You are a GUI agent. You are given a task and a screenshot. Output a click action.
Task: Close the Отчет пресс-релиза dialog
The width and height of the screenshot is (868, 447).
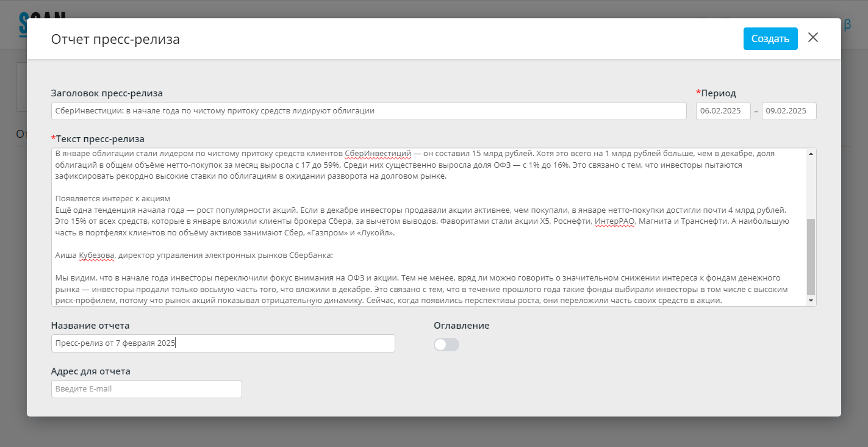[812, 38]
